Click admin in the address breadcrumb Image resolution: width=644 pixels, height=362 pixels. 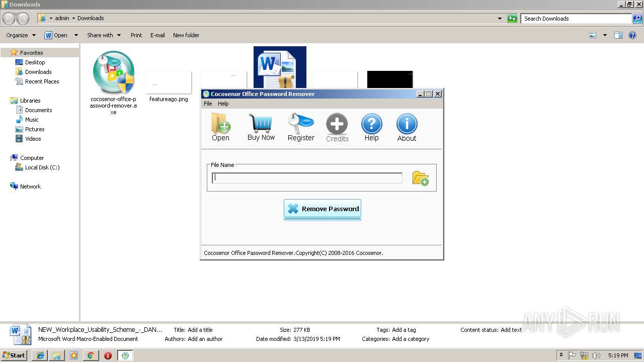click(x=62, y=18)
